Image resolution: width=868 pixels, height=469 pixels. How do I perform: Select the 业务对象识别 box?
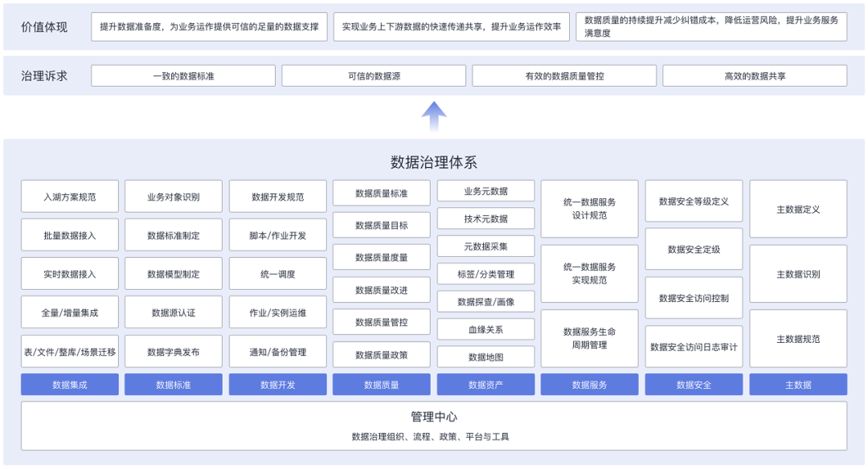pos(174,197)
